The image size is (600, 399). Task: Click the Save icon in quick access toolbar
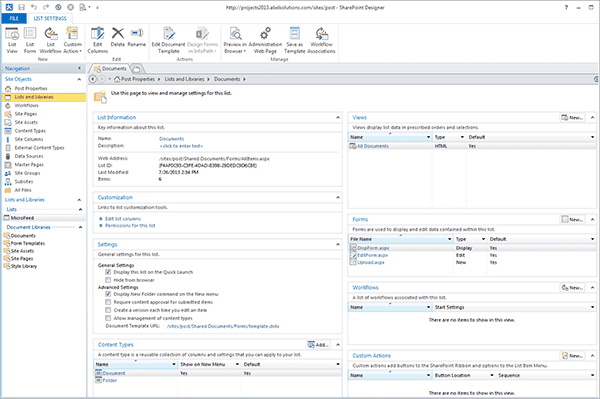coord(21,7)
